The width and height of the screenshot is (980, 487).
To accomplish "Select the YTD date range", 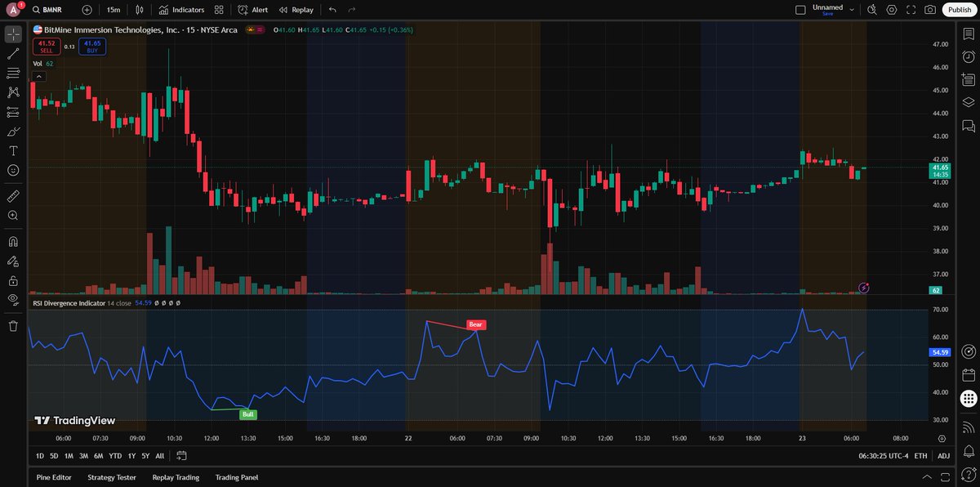I will pos(115,456).
